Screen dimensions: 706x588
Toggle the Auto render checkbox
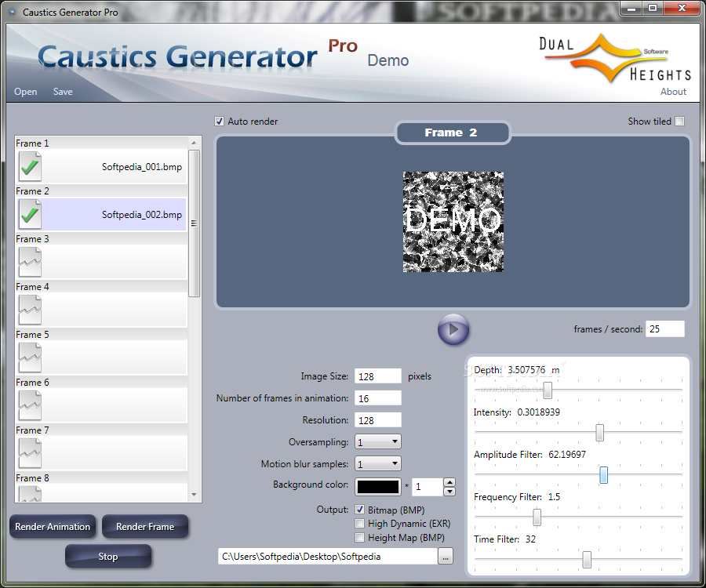click(x=220, y=121)
